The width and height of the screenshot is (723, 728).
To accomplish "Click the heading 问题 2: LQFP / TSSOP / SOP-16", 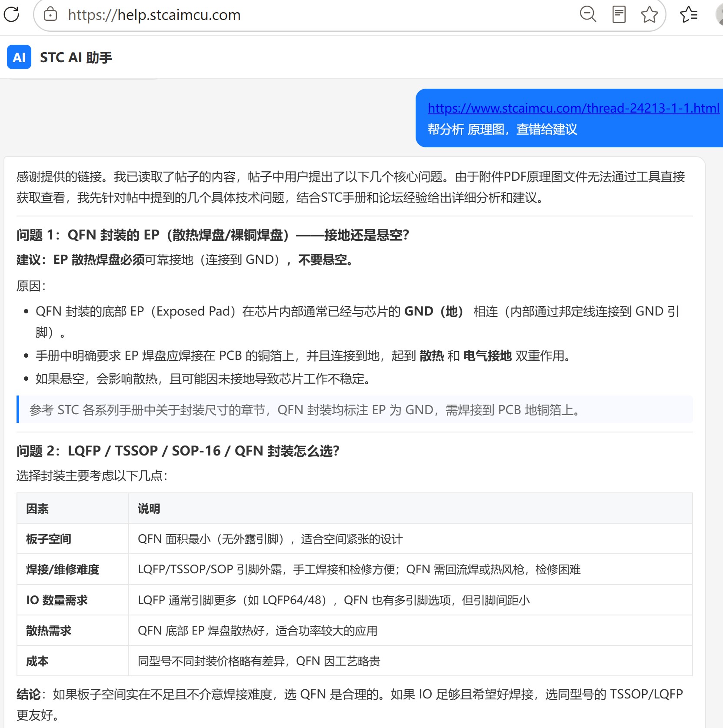I will coord(178,451).
